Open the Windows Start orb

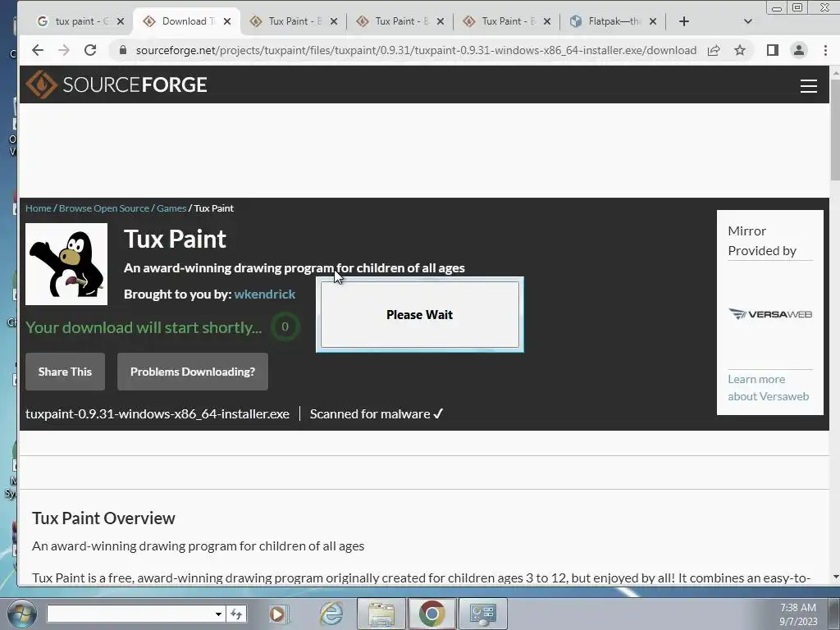[x=21, y=614]
